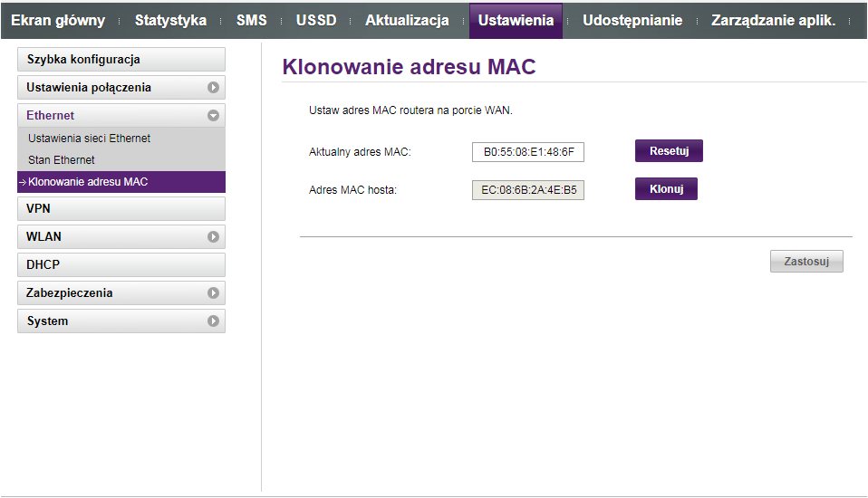Expand the WLAN section arrow
868x498 pixels.
pos(213,237)
